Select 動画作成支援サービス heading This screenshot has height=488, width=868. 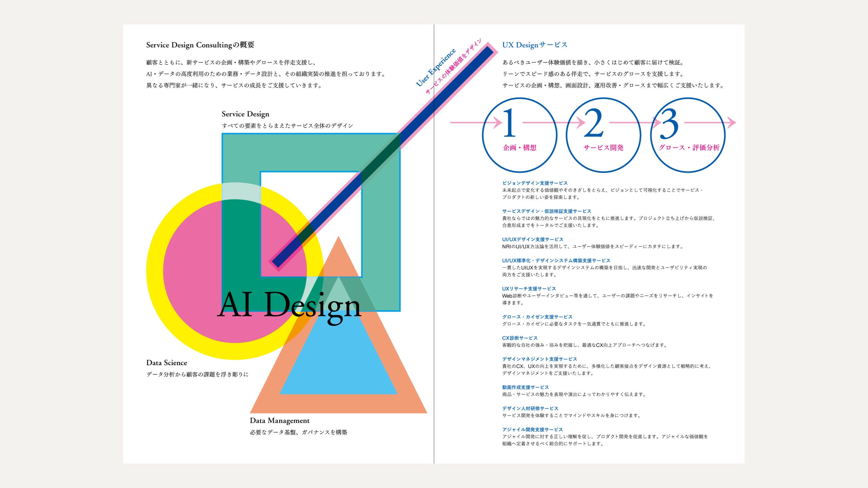pos(525,387)
